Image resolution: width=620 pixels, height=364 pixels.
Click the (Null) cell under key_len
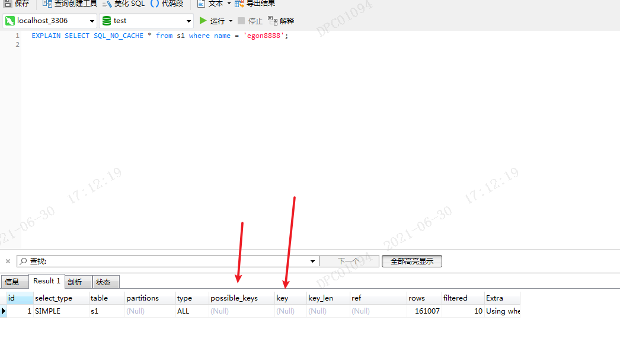click(328, 311)
